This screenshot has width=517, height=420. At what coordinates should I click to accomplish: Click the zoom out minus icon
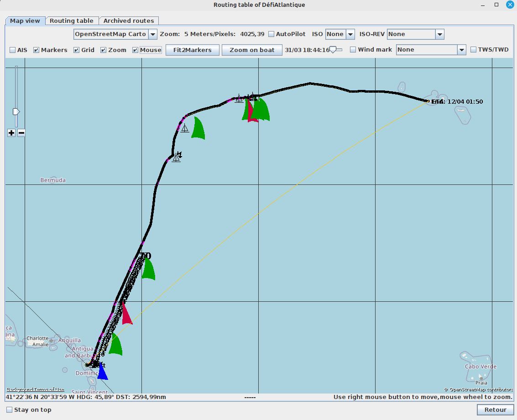pyautogui.click(x=21, y=133)
